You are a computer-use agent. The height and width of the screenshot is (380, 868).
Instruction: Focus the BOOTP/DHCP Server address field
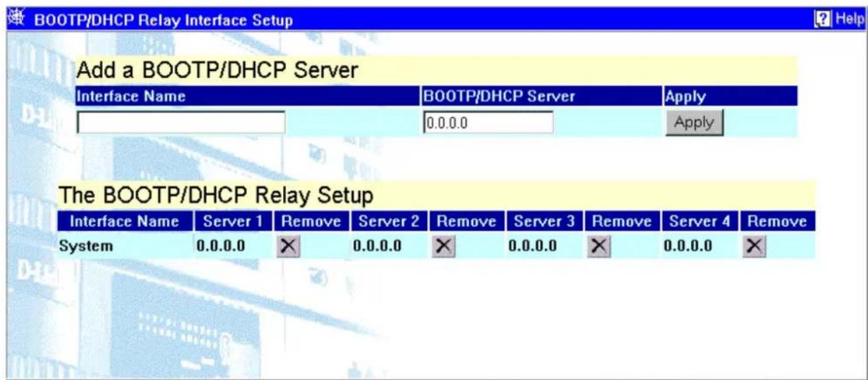pyautogui.click(x=488, y=122)
